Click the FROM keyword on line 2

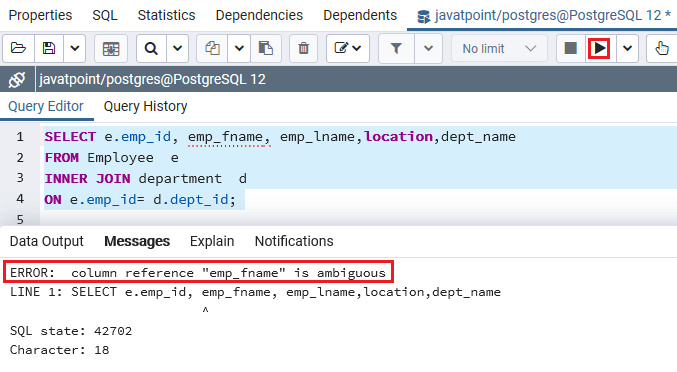[x=62, y=158]
